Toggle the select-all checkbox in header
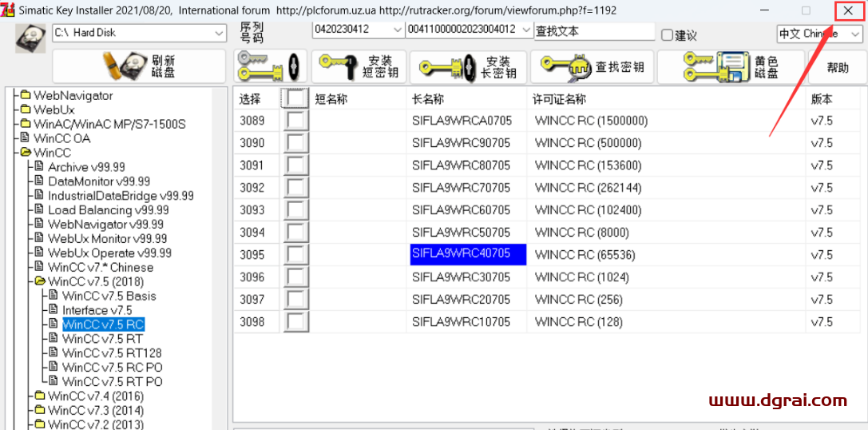 pos(295,99)
